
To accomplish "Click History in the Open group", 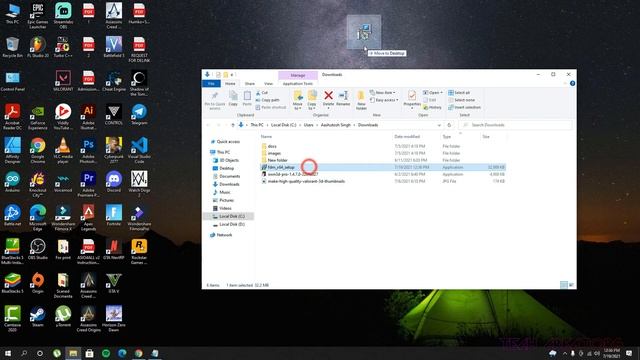I will pyautogui.click(x=432, y=107).
